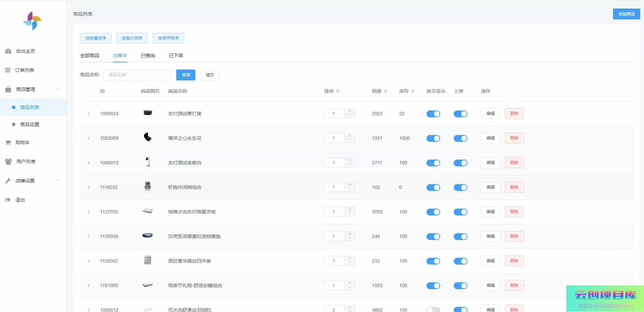Viewport: 644px width, 312px height.
Task: Sort by 库存 column sort arrows
Action: (413, 91)
